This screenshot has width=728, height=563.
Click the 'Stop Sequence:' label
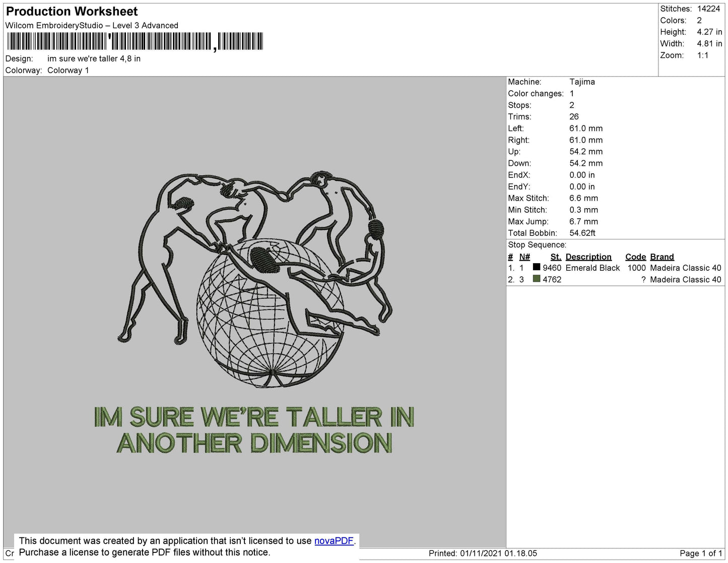pyautogui.click(x=537, y=244)
